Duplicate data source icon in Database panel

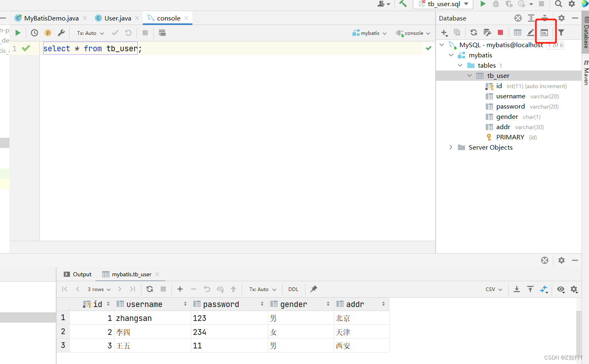pos(457,32)
